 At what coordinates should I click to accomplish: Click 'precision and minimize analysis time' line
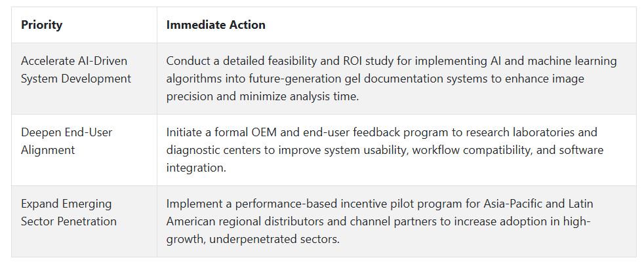[x=262, y=96]
